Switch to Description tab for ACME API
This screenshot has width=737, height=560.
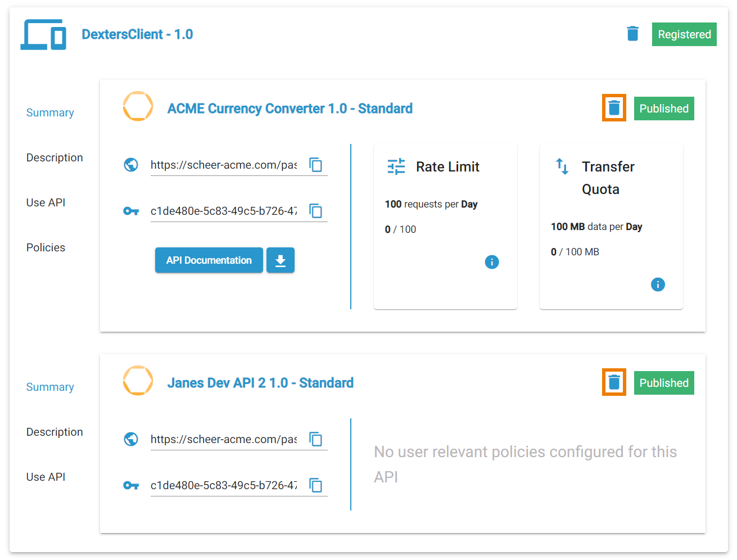coord(55,157)
